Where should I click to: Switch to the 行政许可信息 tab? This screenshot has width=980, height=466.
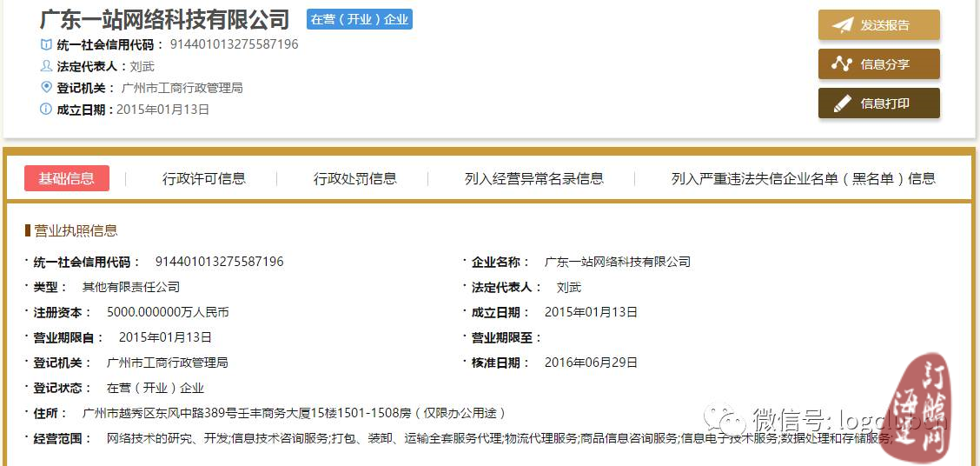[204, 178]
